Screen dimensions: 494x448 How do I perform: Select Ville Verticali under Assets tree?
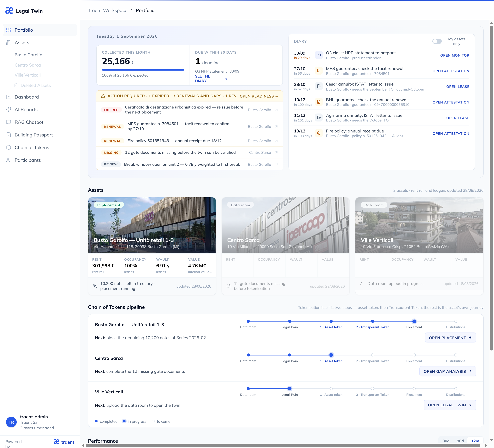(28, 75)
